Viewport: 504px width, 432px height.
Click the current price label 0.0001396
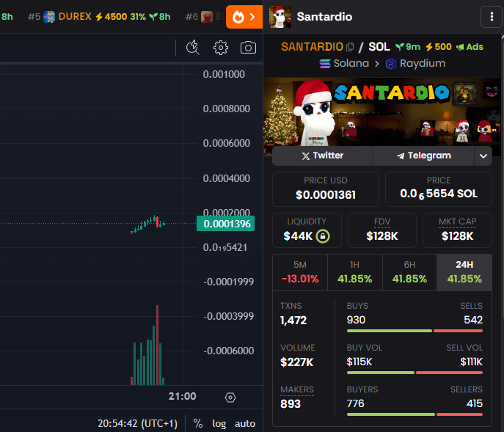(226, 224)
